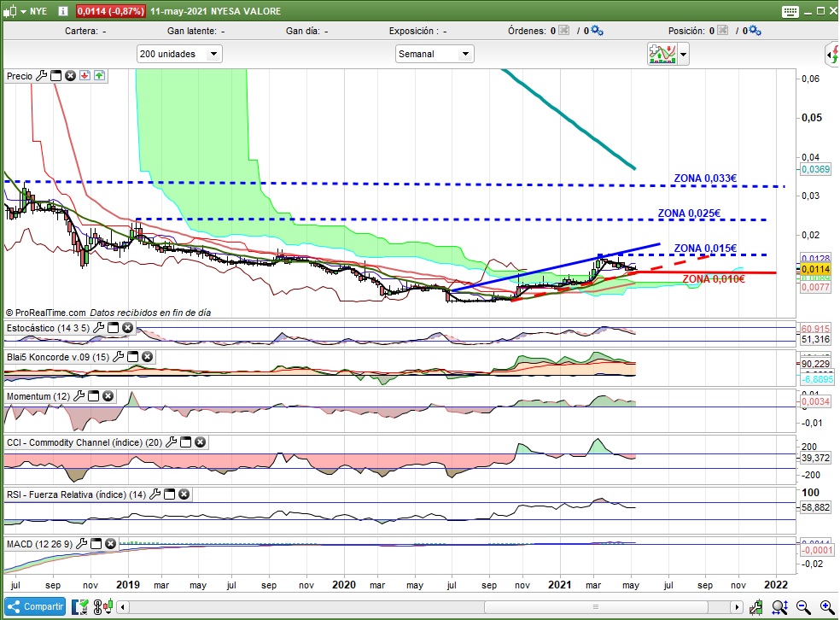Expand the indicators chart icon dropdown arrow

tap(683, 55)
